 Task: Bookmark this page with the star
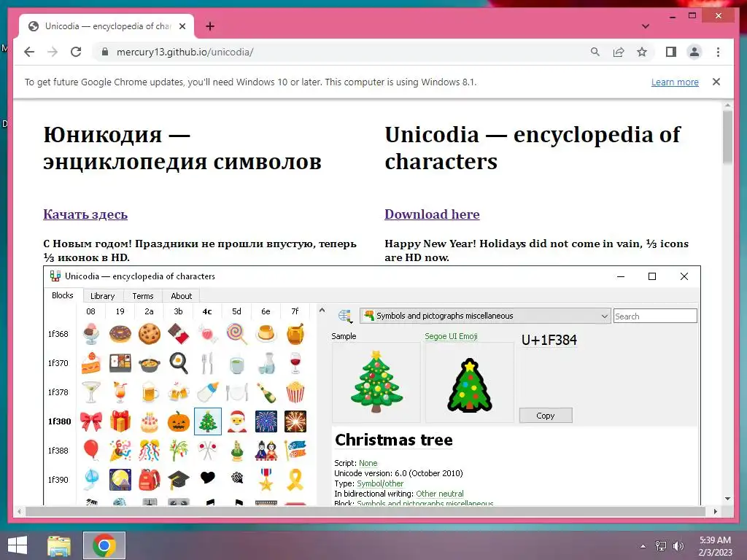[642, 52]
